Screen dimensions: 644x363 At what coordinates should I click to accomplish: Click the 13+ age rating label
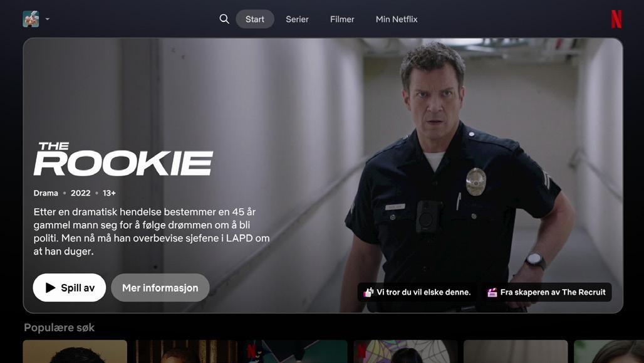[109, 193]
